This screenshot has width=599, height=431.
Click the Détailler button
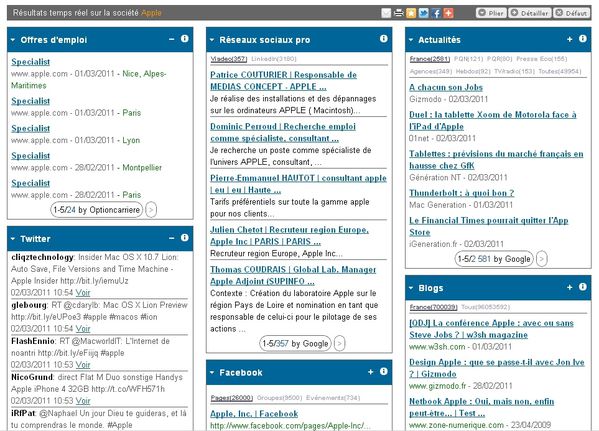(x=530, y=13)
